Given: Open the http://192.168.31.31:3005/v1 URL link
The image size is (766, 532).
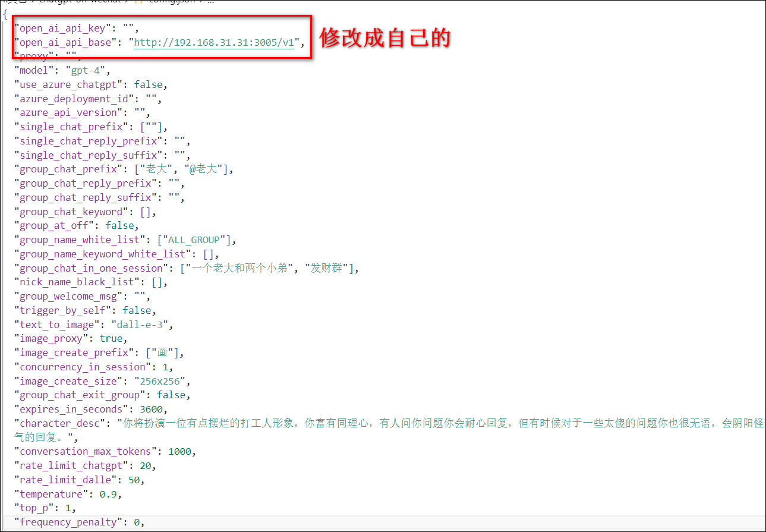Looking at the screenshot, I should (214, 42).
